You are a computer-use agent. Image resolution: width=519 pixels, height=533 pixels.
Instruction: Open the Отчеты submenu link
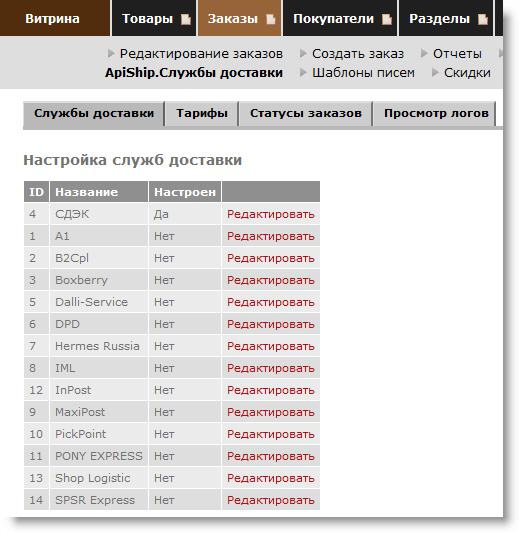tap(457, 54)
